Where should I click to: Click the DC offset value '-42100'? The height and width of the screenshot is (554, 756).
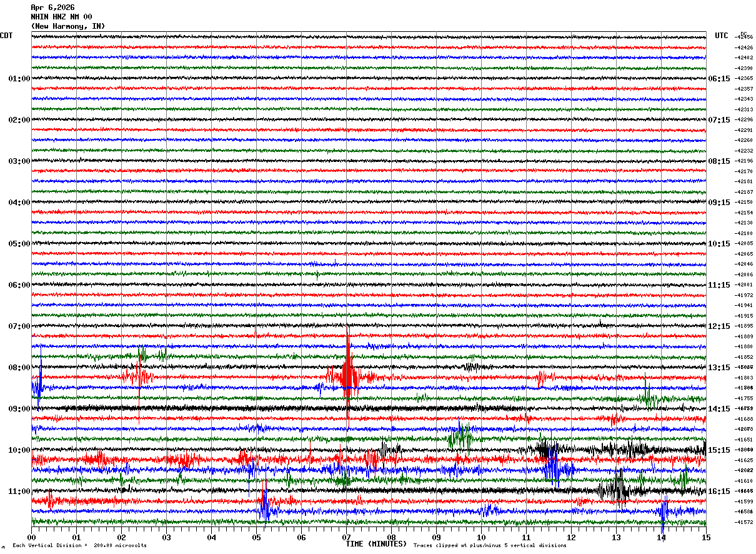(744, 233)
